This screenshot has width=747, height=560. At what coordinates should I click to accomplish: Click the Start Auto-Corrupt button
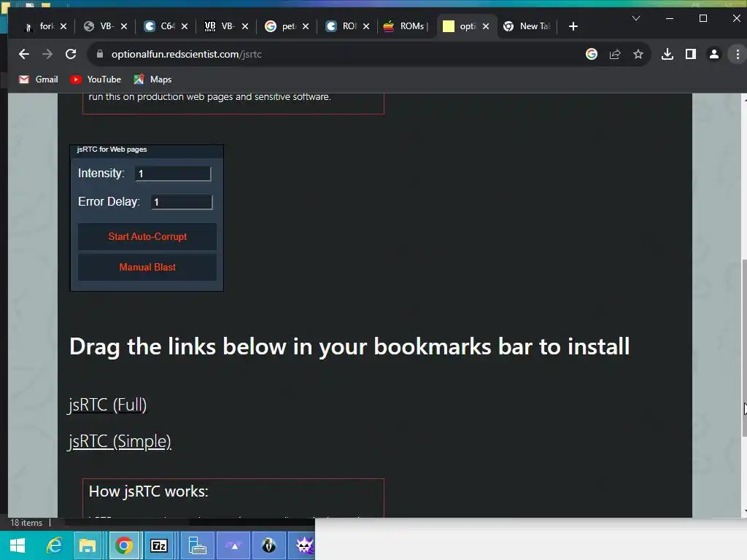click(x=147, y=237)
